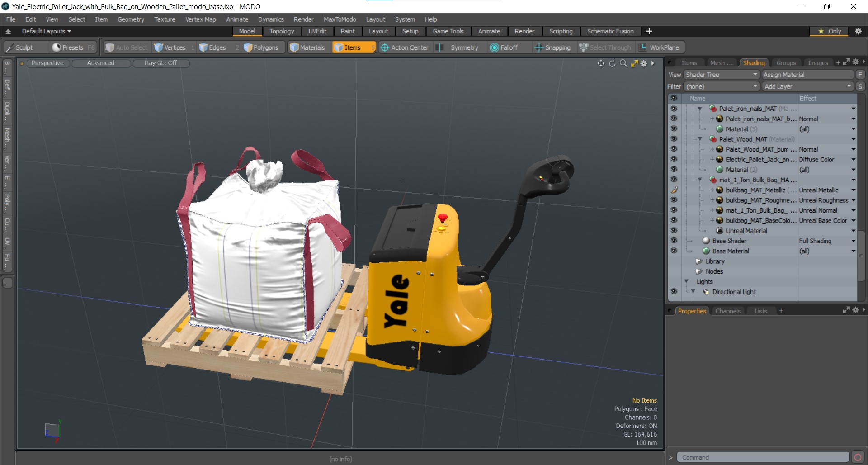The image size is (868, 465).
Task: Switch to the Topology layout tab
Action: (282, 31)
